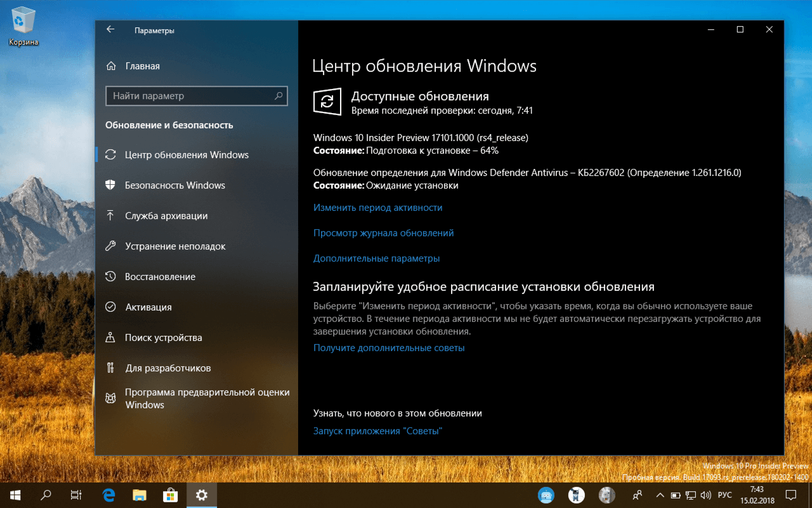Launch Microsoft Edge from the taskbar
The height and width of the screenshot is (508, 812).
(108, 495)
